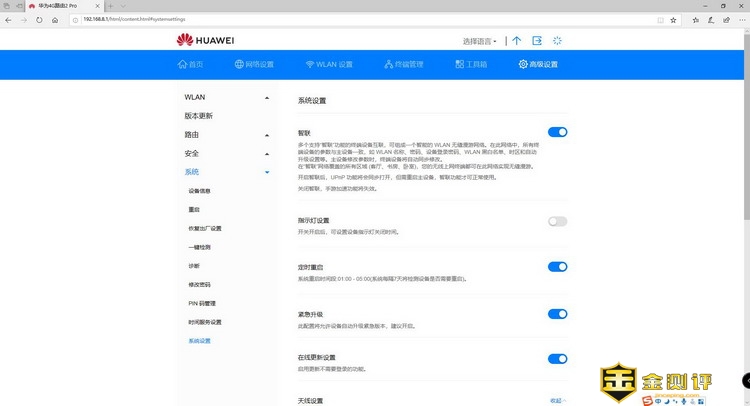This screenshot has width=750, height=406.
Task: Open 设备信息 in the sidebar
Action: pos(199,190)
